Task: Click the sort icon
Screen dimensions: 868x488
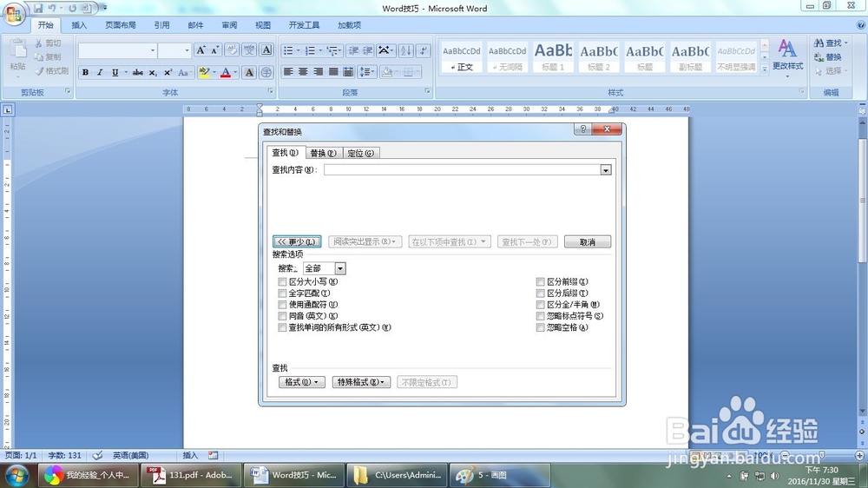Action: [405, 50]
